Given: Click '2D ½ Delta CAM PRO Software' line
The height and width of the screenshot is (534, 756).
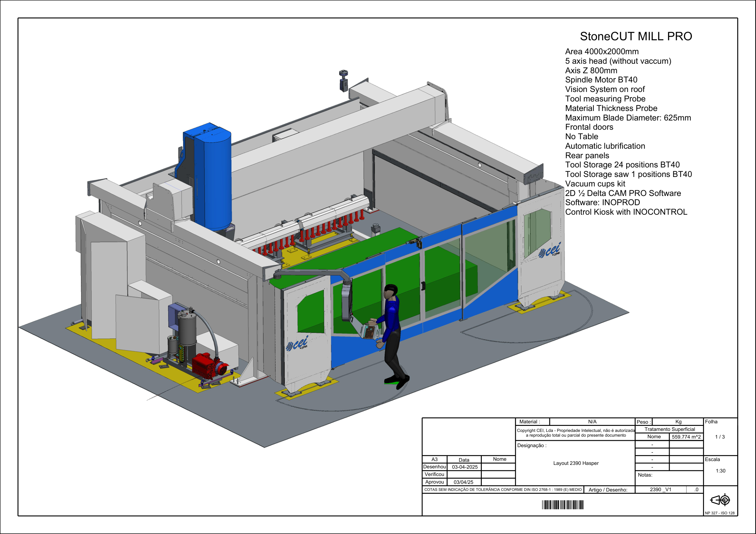Looking at the screenshot, I should 623,193.
